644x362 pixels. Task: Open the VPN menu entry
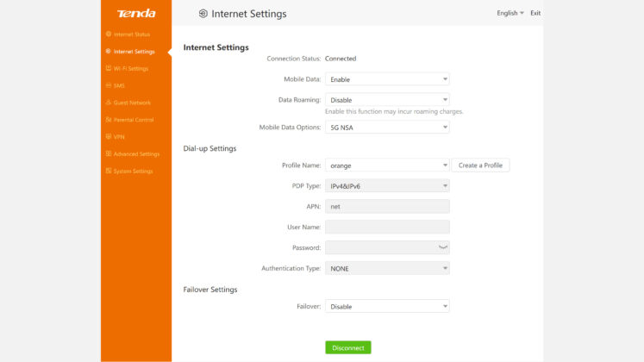[x=119, y=137]
